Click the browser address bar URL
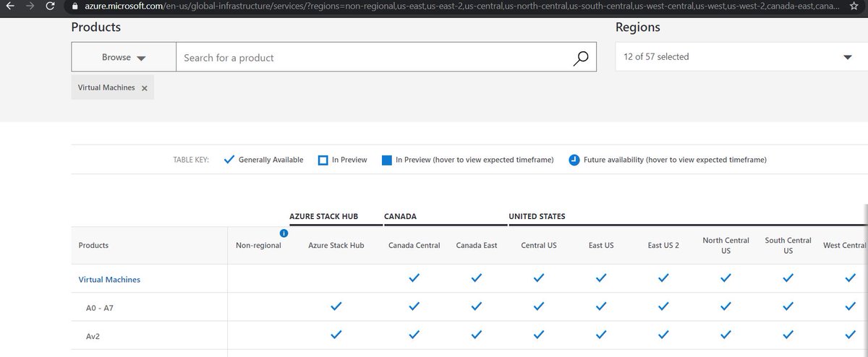868x357 pixels. [x=461, y=6]
